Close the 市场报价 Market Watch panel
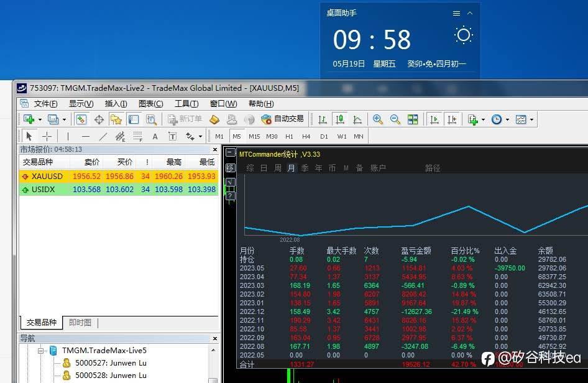This screenshot has height=383, width=588. tap(215, 149)
